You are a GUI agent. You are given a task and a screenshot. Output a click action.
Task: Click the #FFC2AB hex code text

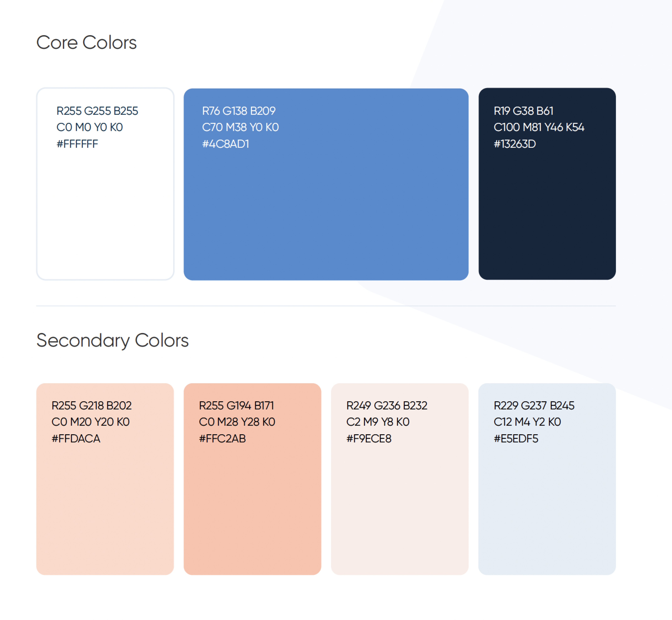coord(222,439)
